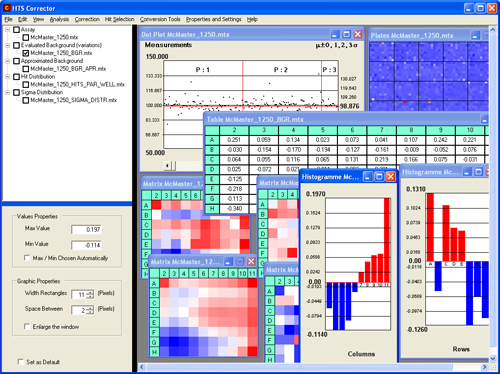The width and height of the screenshot is (500, 374).
Task: Check the McMaster_1250.mtx assay checkbox
Action: [x=25, y=37]
